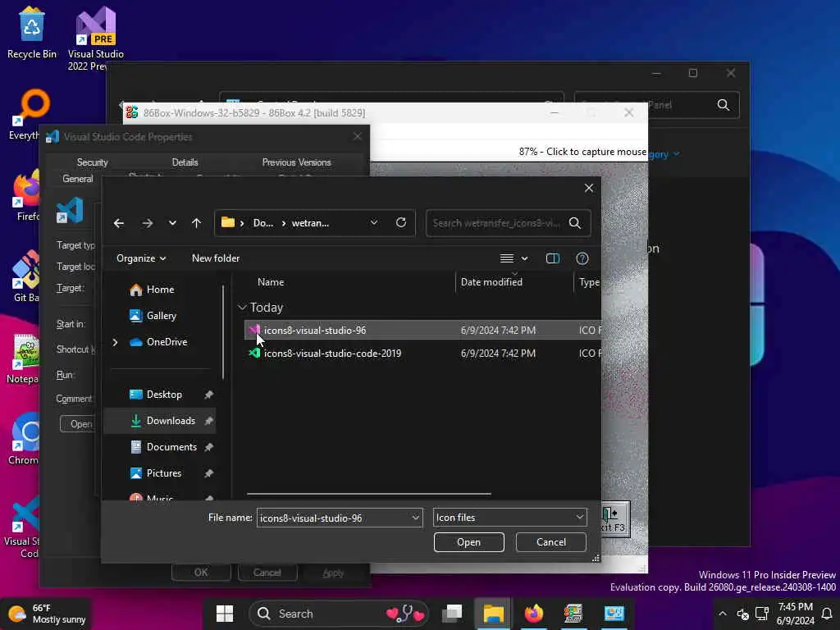The height and width of the screenshot is (630, 840).
Task: Open Recycle Bin desktop icon
Action: pos(32,33)
